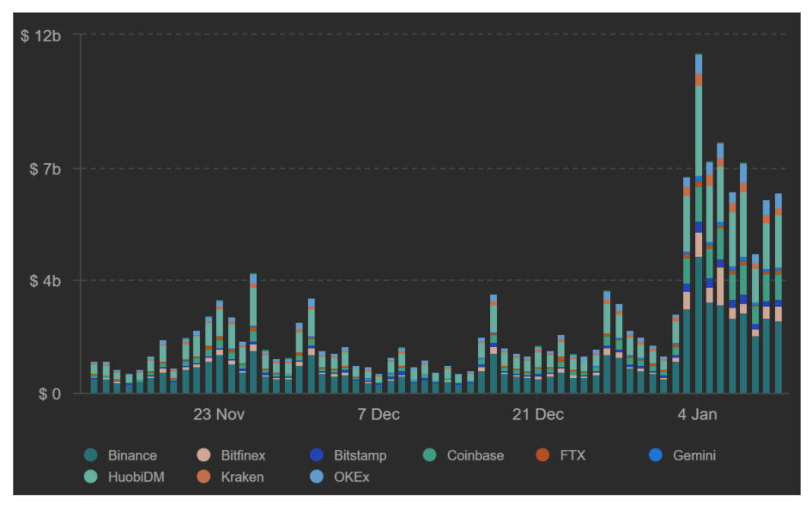Click the FTX legend color dot
This screenshot has height=506, width=812.
pos(542,455)
